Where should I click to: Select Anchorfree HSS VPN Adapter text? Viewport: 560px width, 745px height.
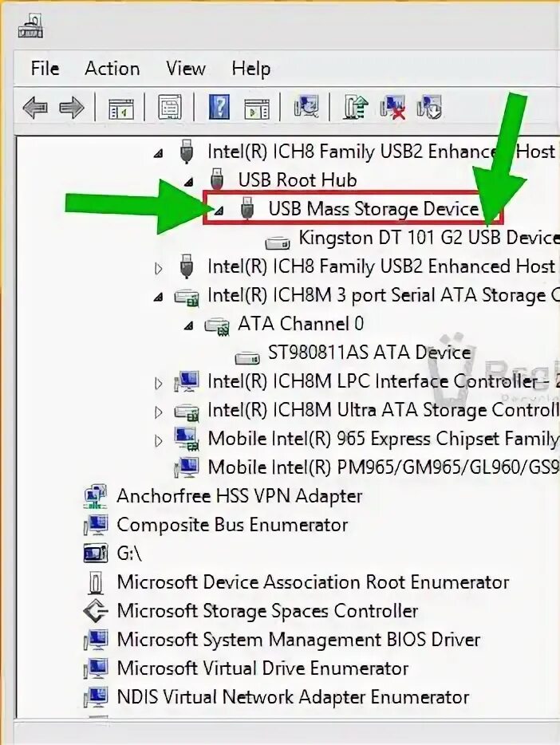point(239,496)
